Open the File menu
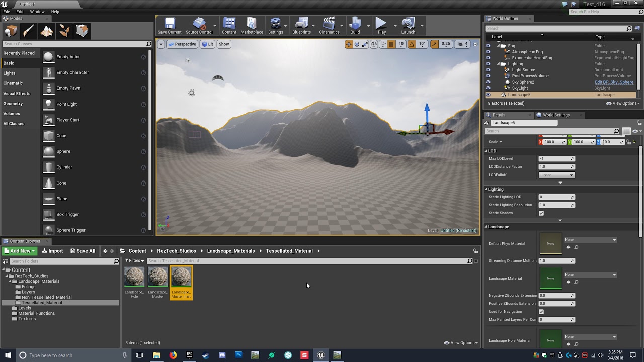 coord(7,12)
